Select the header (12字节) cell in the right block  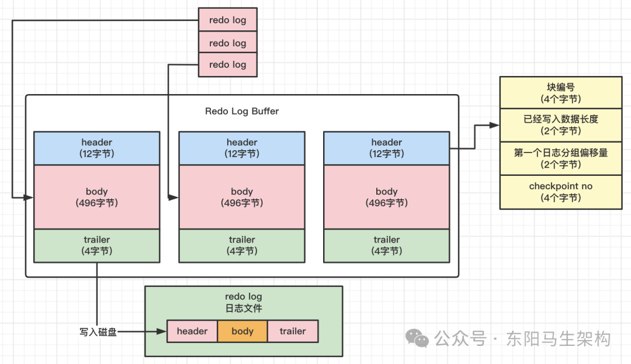coord(387,148)
